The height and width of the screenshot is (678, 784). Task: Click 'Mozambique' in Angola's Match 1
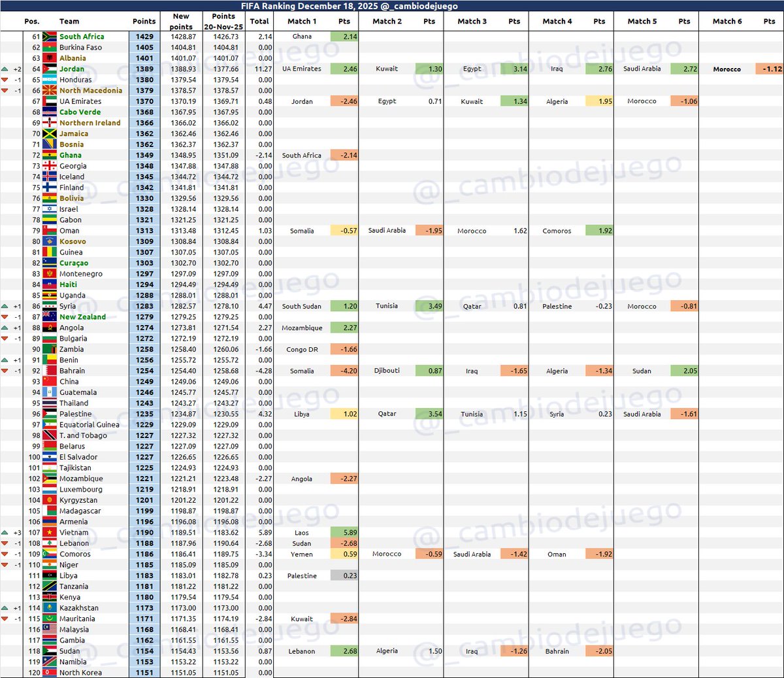click(302, 328)
